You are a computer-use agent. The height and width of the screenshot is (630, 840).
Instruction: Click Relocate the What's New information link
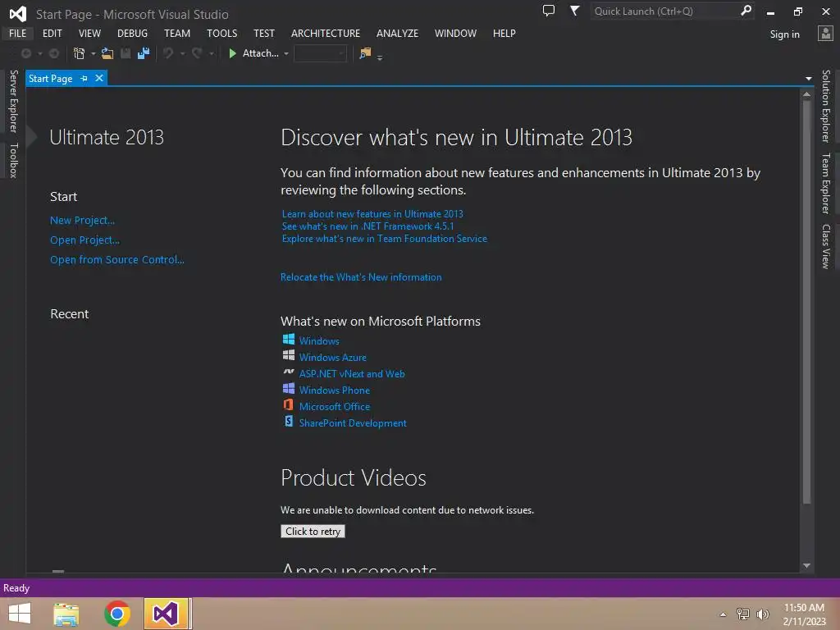pyautogui.click(x=361, y=277)
